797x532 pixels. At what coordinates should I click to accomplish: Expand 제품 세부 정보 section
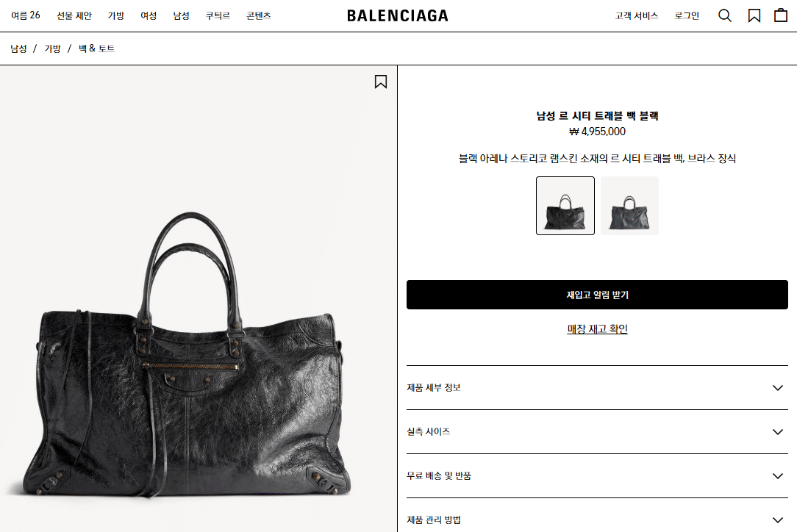597,388
